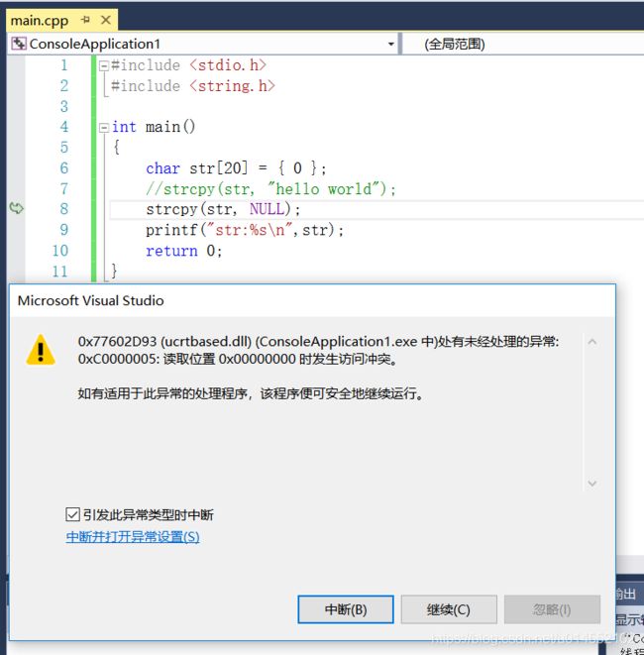Click the 0xC0000005 access violation message text

[237, 359]
